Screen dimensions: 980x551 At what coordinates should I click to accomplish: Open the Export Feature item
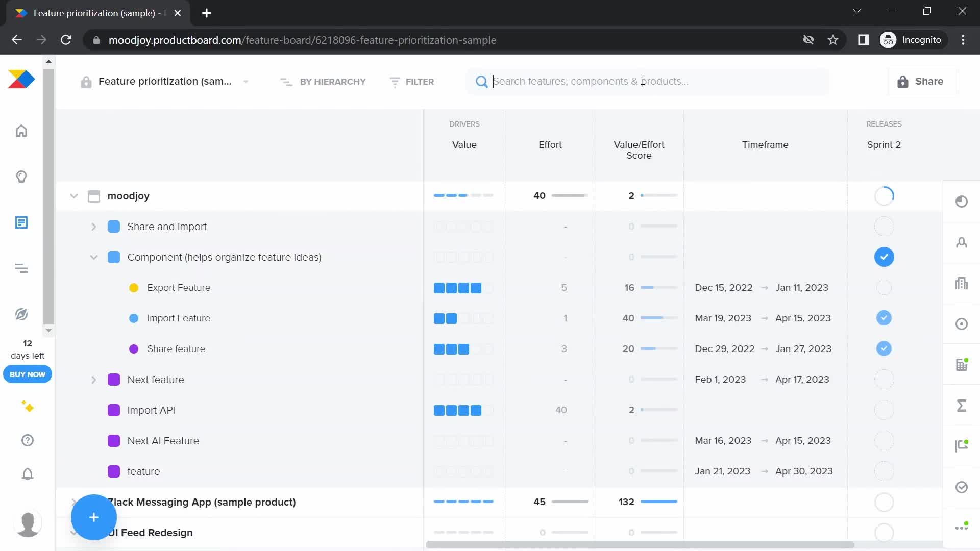(x=179, y=288)
